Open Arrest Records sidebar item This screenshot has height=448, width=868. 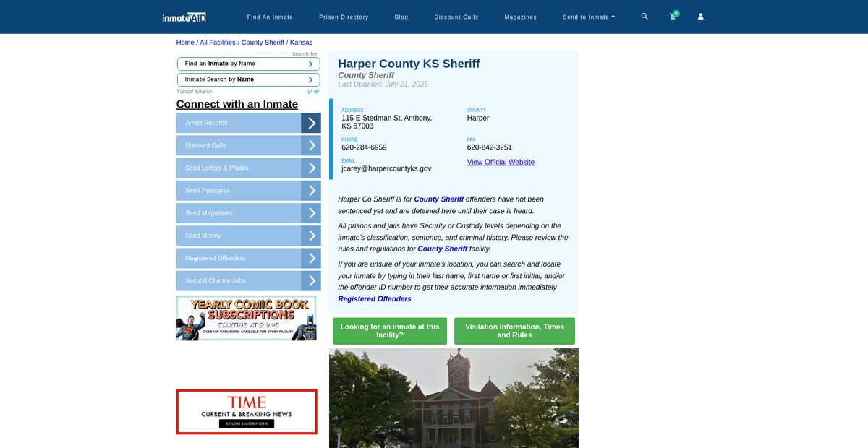point(239,123)
